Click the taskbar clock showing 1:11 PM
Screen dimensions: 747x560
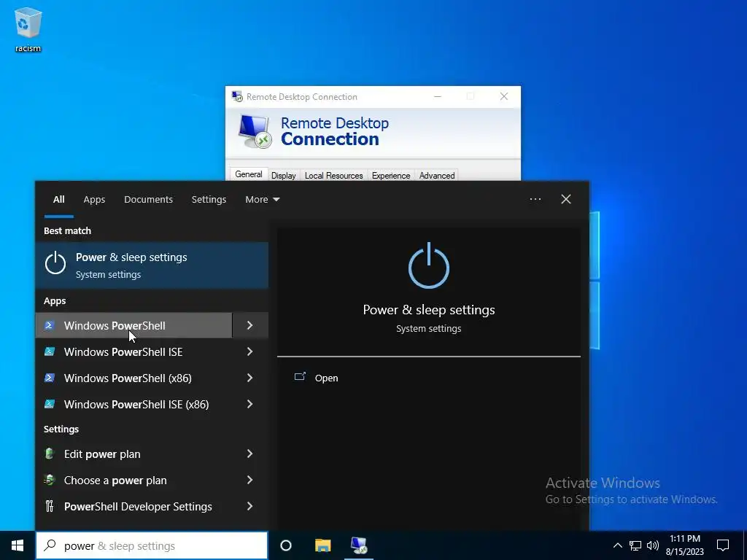pyautogui.click(x=684, y=545)
